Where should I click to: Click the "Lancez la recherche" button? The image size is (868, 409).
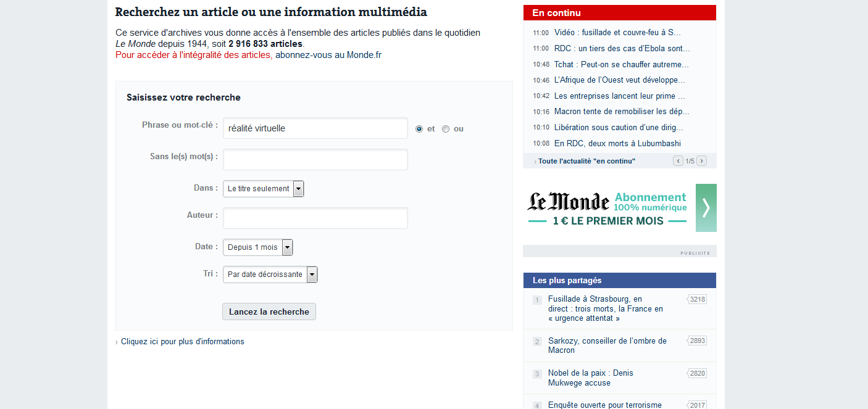tap(269, 312)
